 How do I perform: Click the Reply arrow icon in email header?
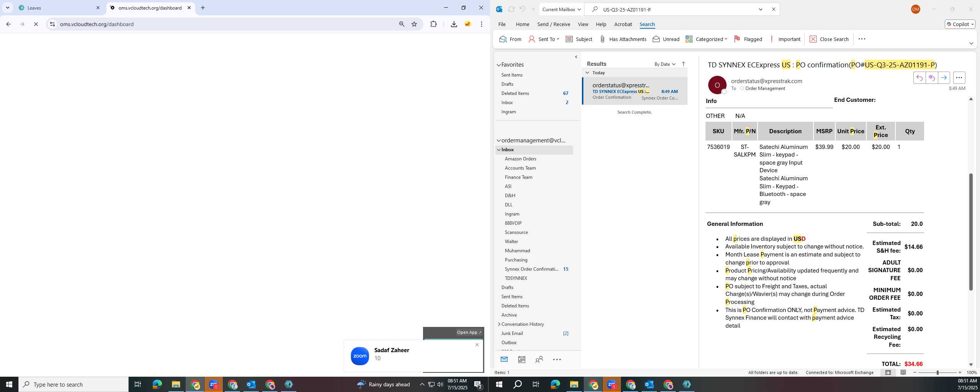pyautogui.click(x=919, y=78)
